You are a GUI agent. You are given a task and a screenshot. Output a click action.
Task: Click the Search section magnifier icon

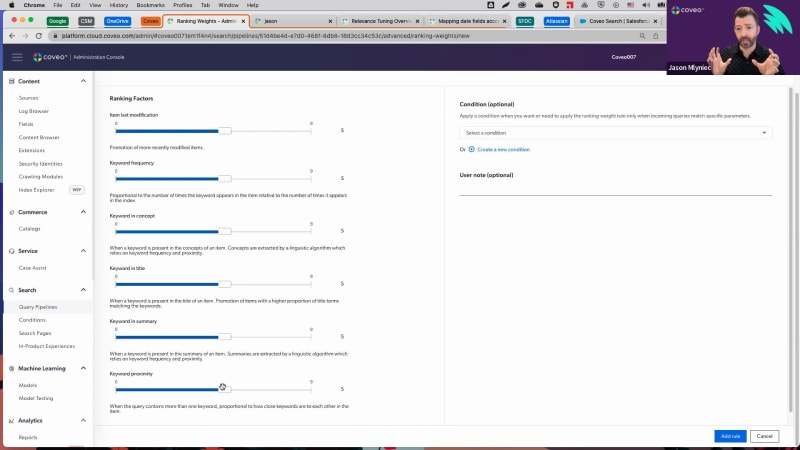point(11,290)
